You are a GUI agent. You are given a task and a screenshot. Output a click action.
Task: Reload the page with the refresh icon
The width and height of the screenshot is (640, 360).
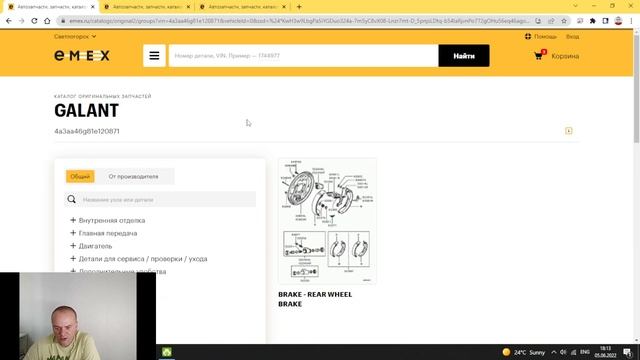[x=34, y=21]
